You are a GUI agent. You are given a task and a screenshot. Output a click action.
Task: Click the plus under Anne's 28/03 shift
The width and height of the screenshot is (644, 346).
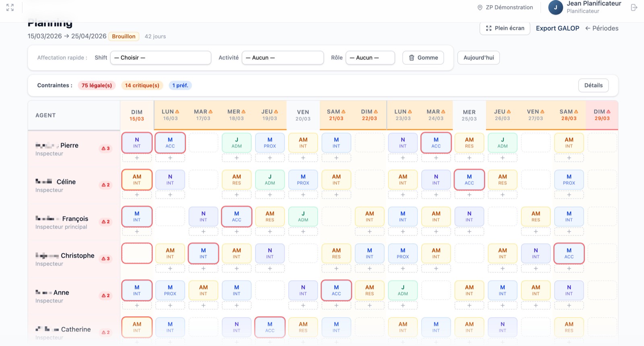point(569,306)
